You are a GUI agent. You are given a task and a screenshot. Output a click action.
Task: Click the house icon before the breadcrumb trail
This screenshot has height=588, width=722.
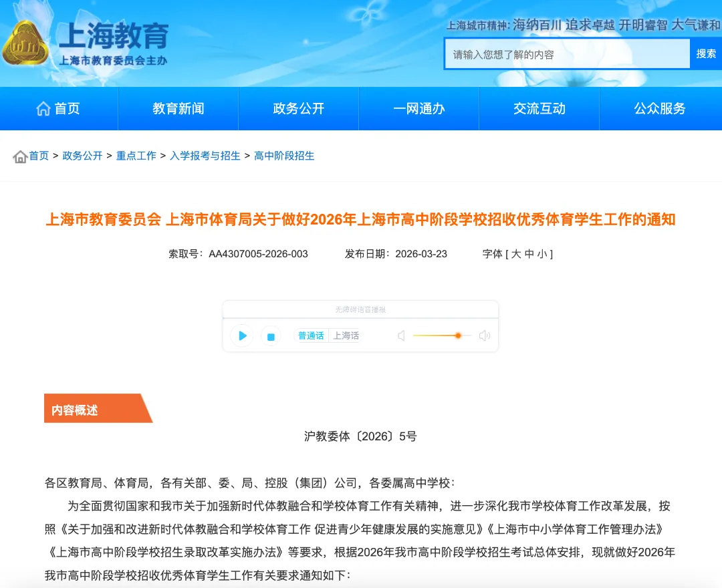click(x=19, y=156)
